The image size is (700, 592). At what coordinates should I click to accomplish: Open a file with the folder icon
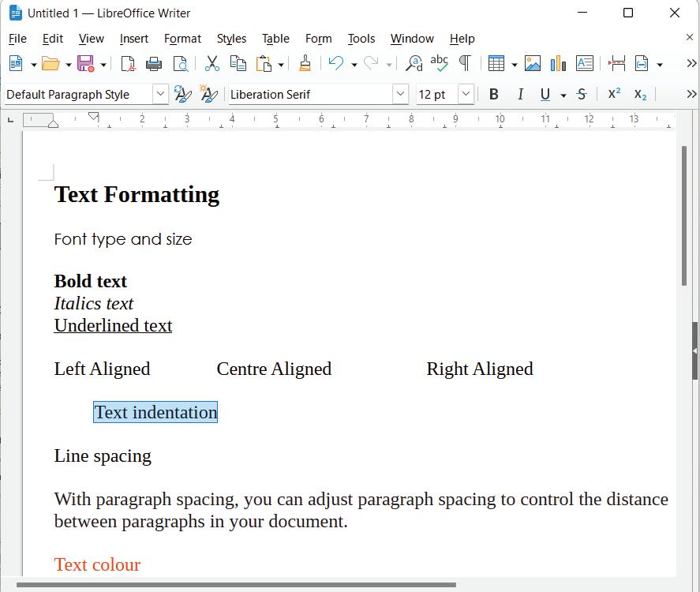coord(51,63)
